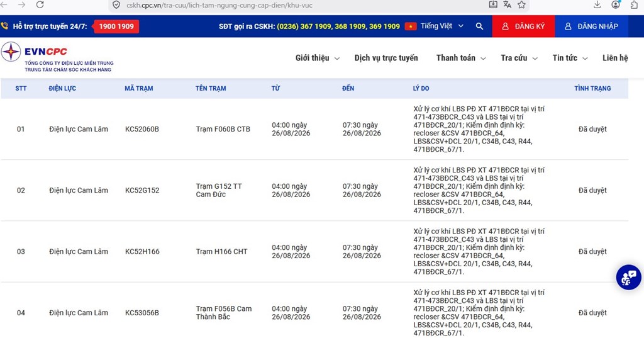Viewport: 644px width, 338px height.
Task: Click the Vietnam flag icon
Action: tap(410, 26)
